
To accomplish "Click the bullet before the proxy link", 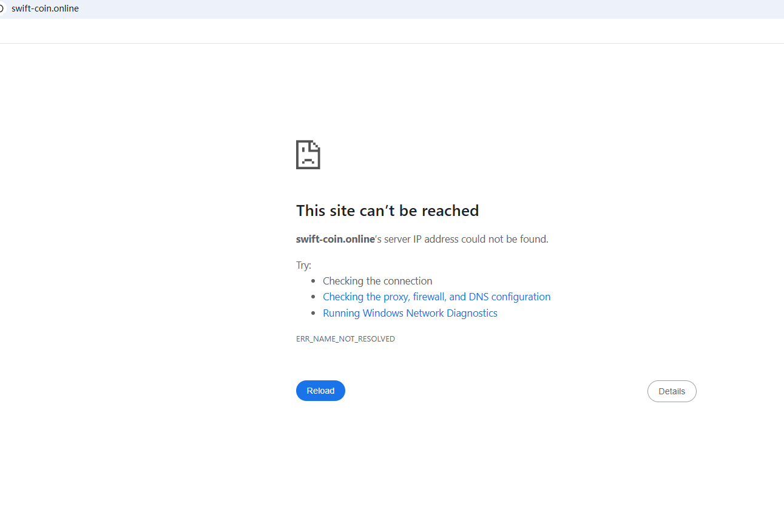I will 313,297.
